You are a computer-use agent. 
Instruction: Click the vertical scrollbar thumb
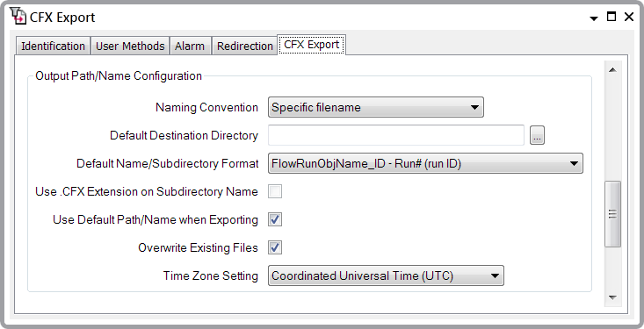(612, 214)
